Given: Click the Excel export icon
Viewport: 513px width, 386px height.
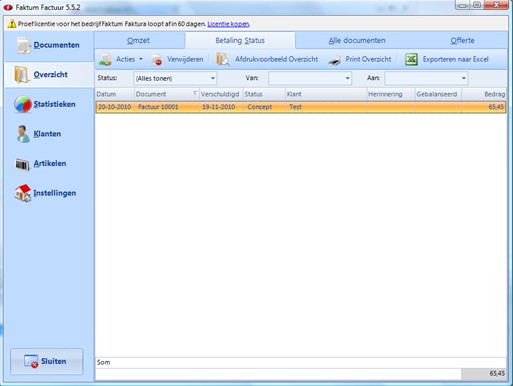Looking at the screenshot, I should pos(411,59).
